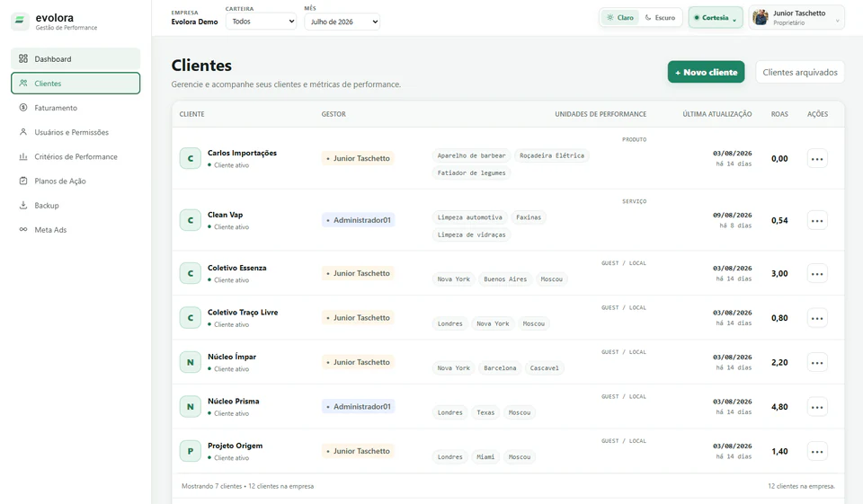Open actions menu for Carlos Importações

[x=817, y=159]
